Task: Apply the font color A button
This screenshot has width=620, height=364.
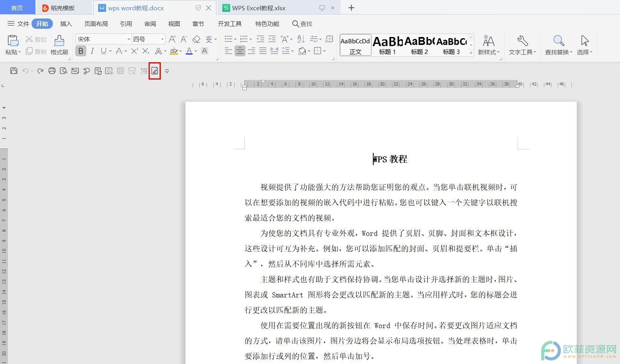Action: click(x=189, y=51)
